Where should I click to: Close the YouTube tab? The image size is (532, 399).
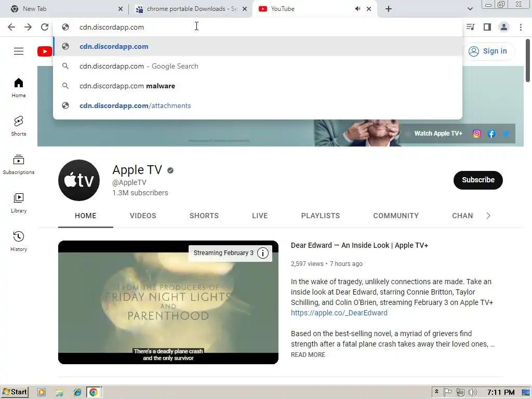pos(369,9)
